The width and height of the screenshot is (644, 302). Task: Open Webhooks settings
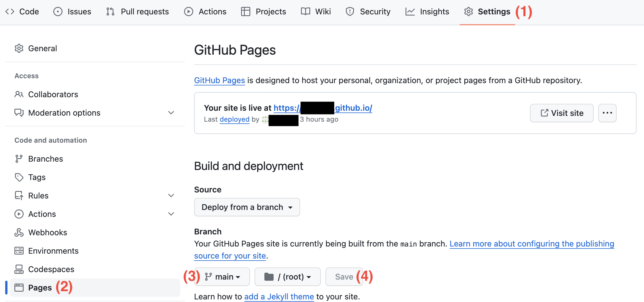pos(95,232)
